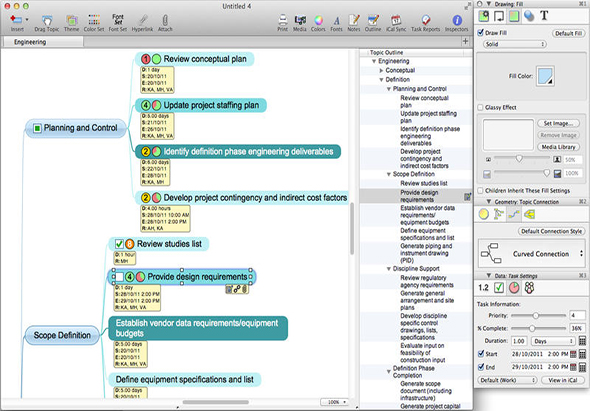Screen dimensions: 590x411
Task: Check the Provide design requirements task checkbox
Action: 119,277
